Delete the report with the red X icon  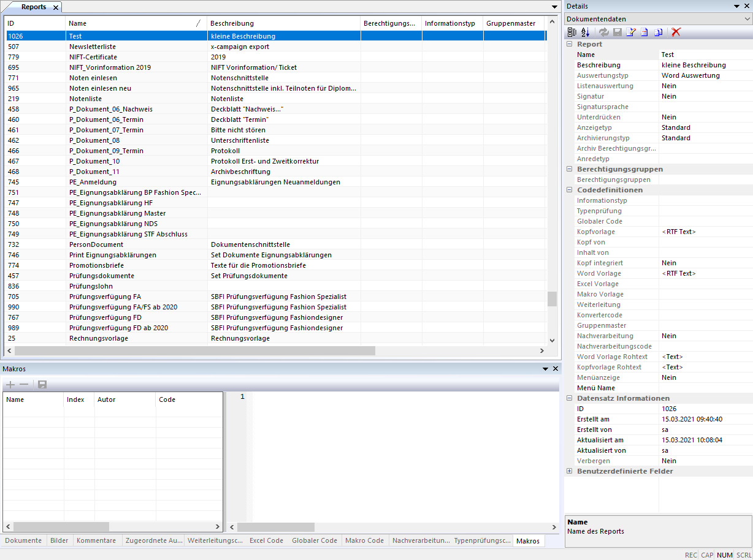(x=676, y=32)
